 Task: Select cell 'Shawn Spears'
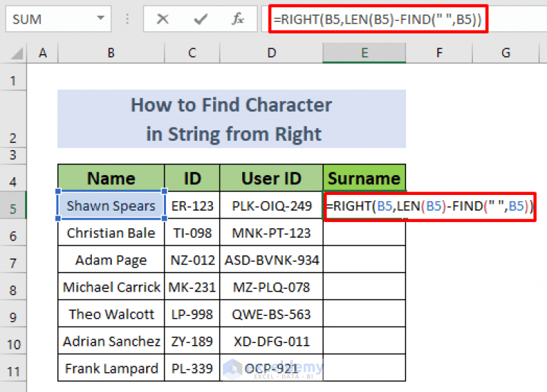111,205
